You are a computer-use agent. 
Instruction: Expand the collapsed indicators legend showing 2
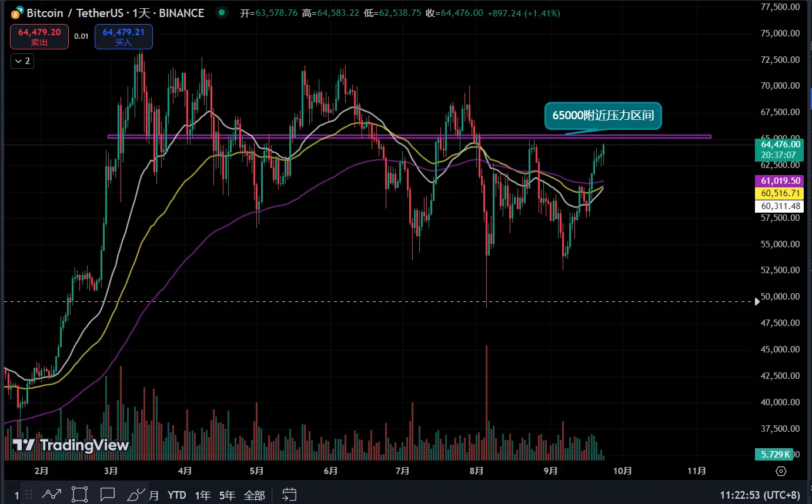coord(22,61)
